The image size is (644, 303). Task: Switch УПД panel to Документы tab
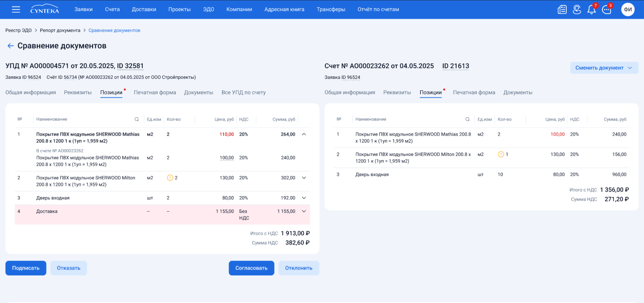point(198,92)
